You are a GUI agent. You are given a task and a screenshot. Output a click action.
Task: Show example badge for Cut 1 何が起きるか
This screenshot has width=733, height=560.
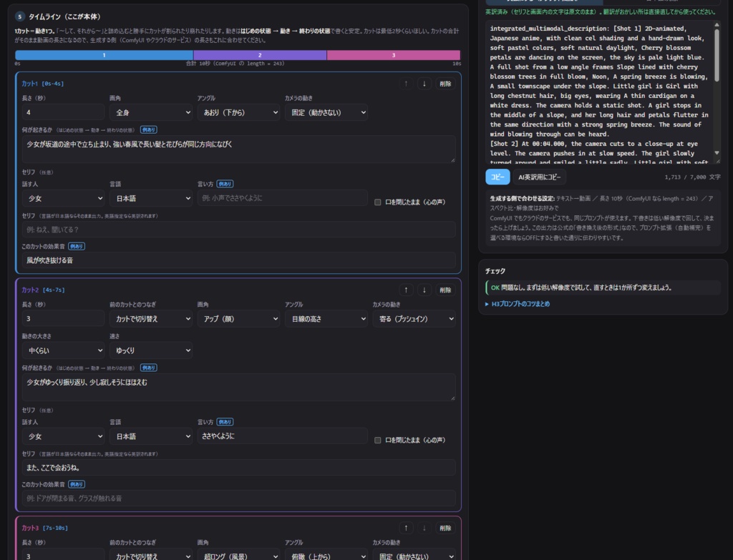pos(149,130)
